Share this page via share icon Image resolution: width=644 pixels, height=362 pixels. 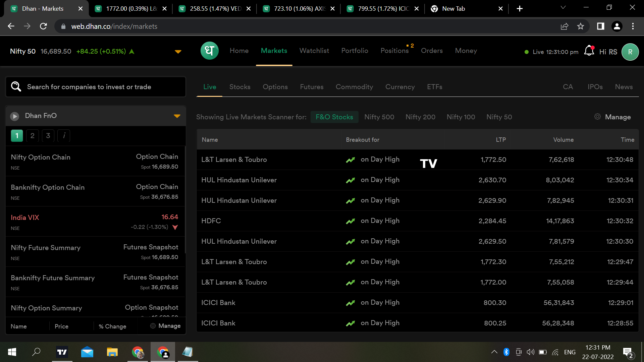pyautogui.click(x=565, y=26)
